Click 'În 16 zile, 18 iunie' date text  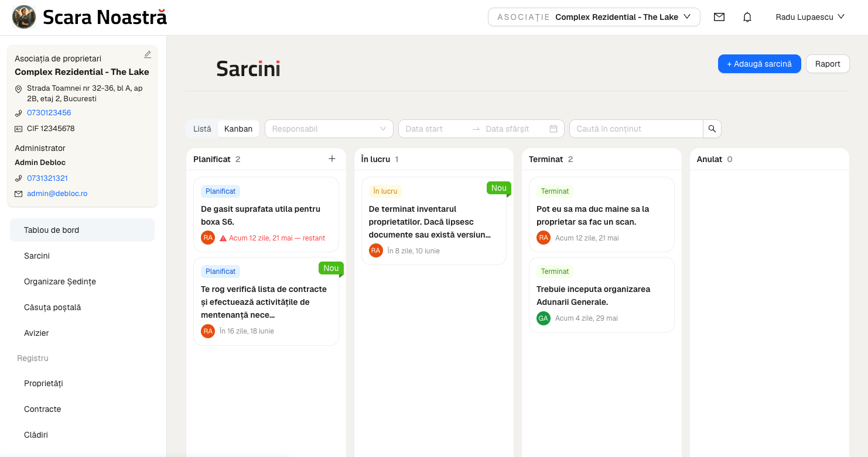(x=247, y=331)
